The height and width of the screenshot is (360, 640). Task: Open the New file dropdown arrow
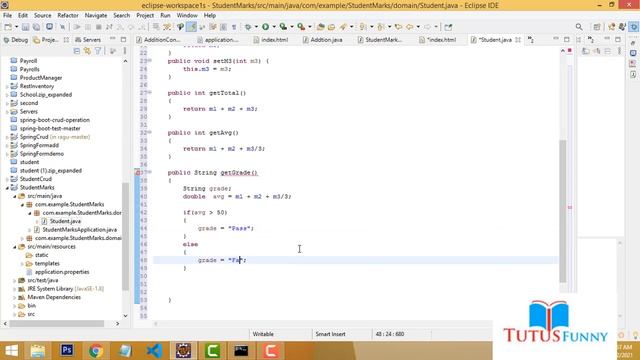pos(16,27)
